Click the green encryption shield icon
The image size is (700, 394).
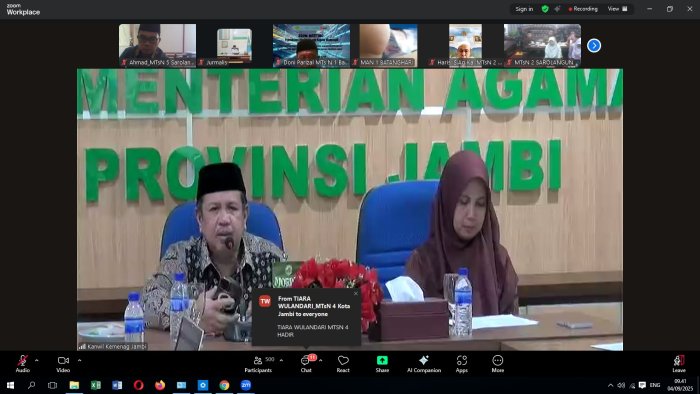[545, 9]
